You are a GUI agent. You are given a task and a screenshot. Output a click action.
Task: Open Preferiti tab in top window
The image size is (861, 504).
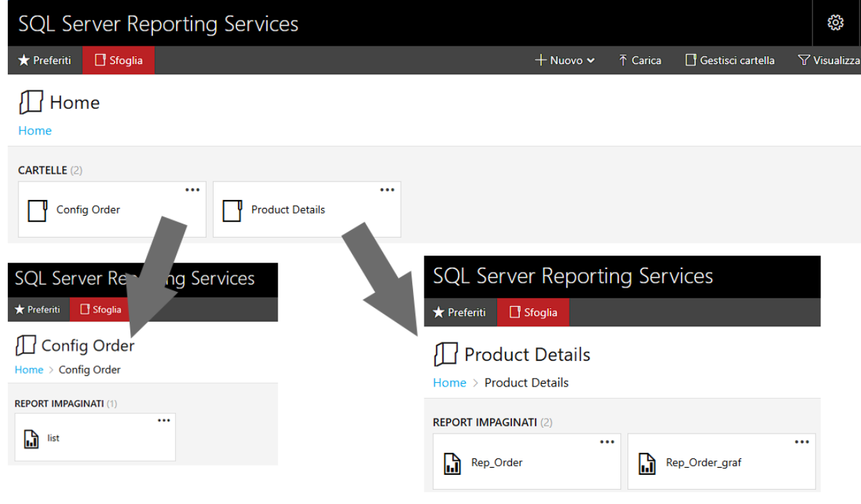point(45,61)
